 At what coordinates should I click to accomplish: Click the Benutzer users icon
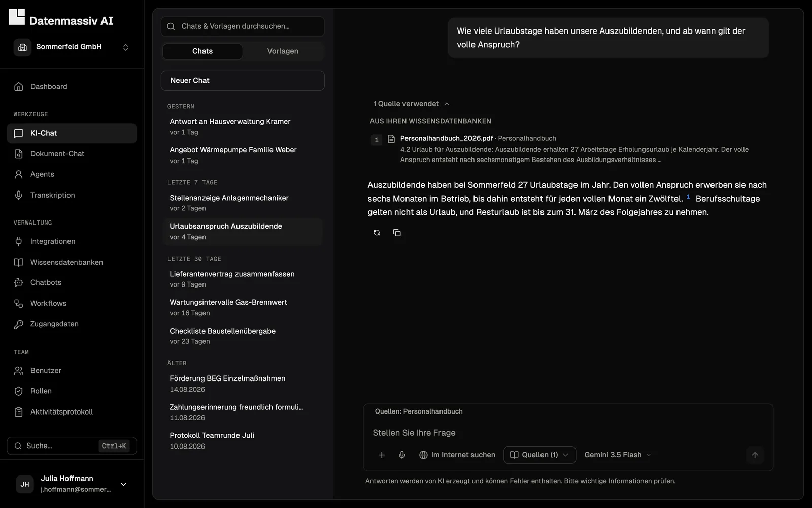(19, 371)
